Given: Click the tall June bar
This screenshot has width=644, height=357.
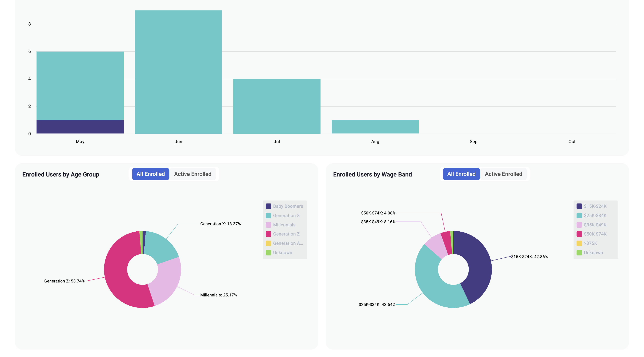Looking at the screenshot, I should 178,72.
